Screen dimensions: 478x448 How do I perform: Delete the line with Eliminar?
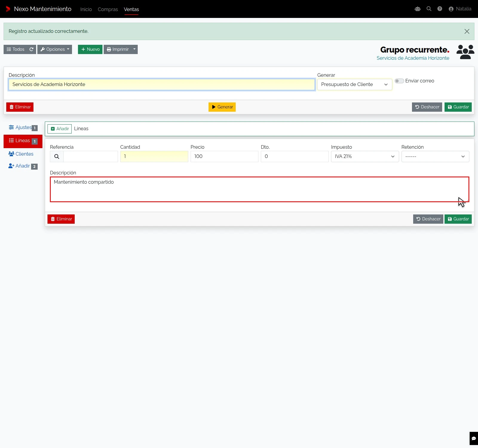pyautogui.click(x=61, y=219)
